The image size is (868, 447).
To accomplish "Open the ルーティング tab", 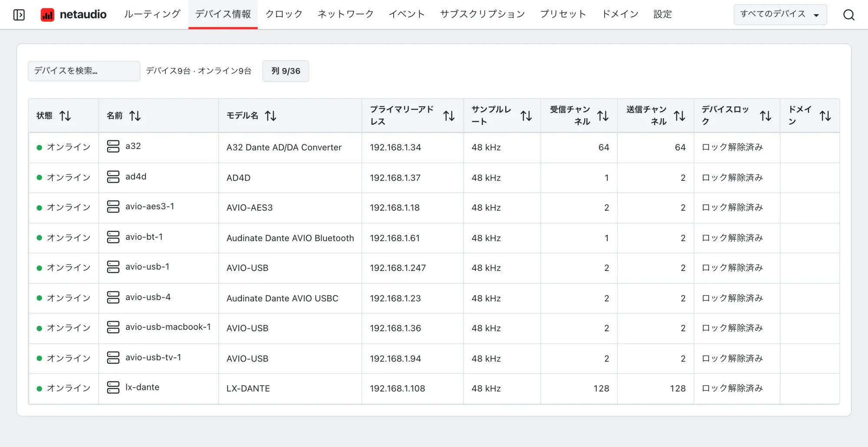I will point(152,14).
